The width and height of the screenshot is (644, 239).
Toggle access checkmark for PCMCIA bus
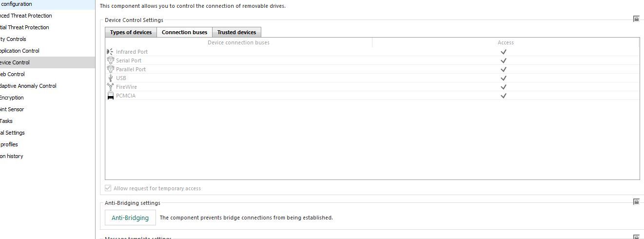pos(504,96)
